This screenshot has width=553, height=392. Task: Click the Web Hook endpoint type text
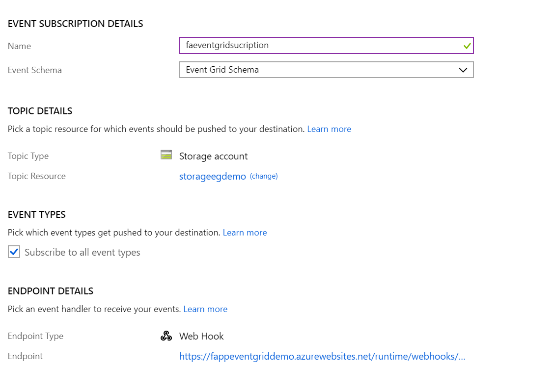pyautogui.click(x=201, y=336)
